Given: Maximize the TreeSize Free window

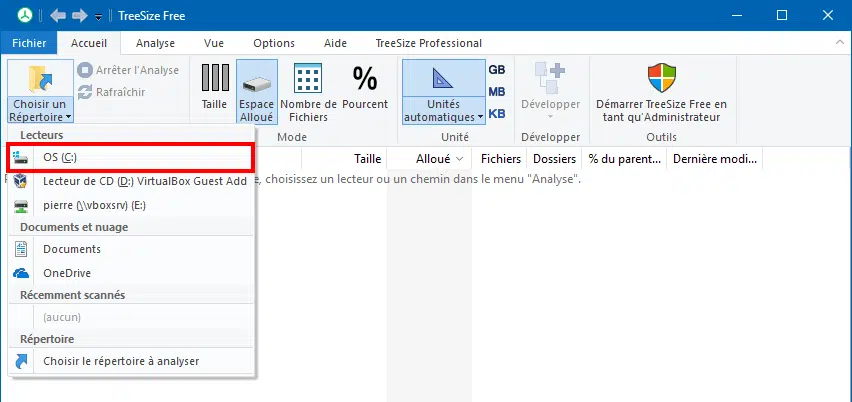Looking at the screenshot, I should [781, 15].
